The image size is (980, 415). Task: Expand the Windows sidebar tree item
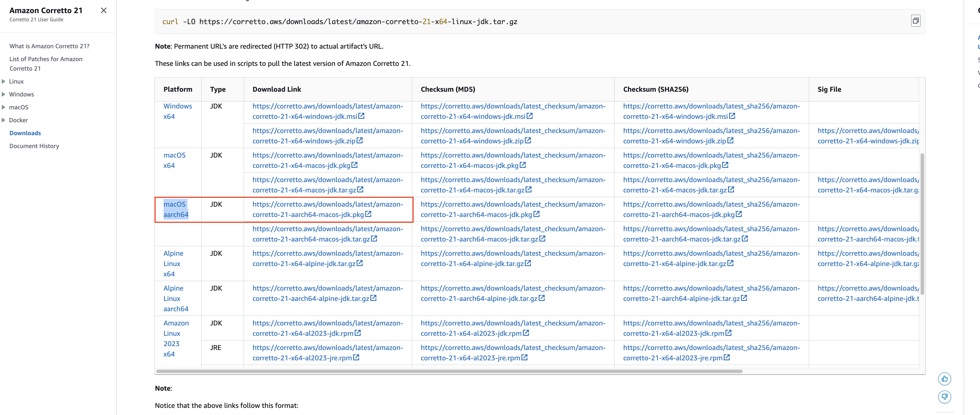(x=4, y=94)
